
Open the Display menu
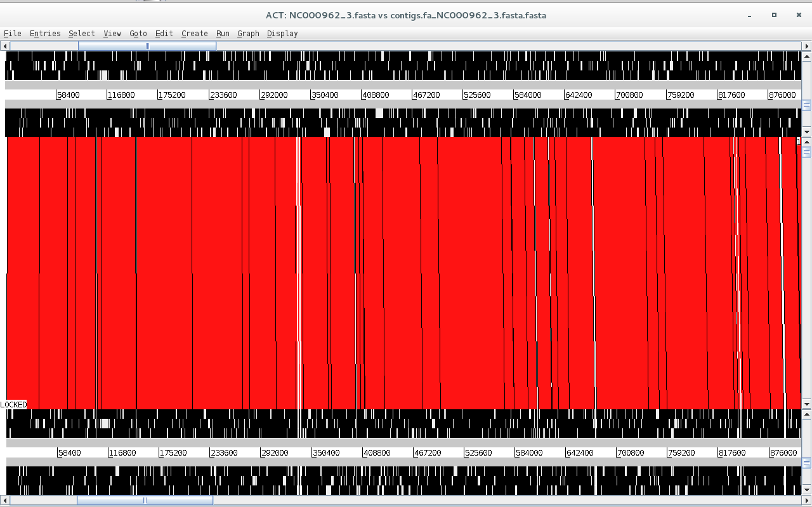coord(282,34)
